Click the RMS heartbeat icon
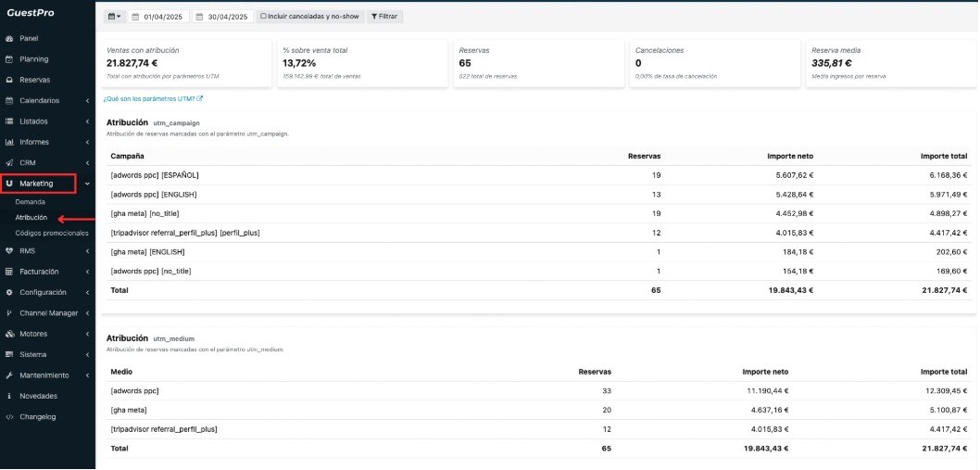Screen dimensions: 980x470 tap(9, 250)
